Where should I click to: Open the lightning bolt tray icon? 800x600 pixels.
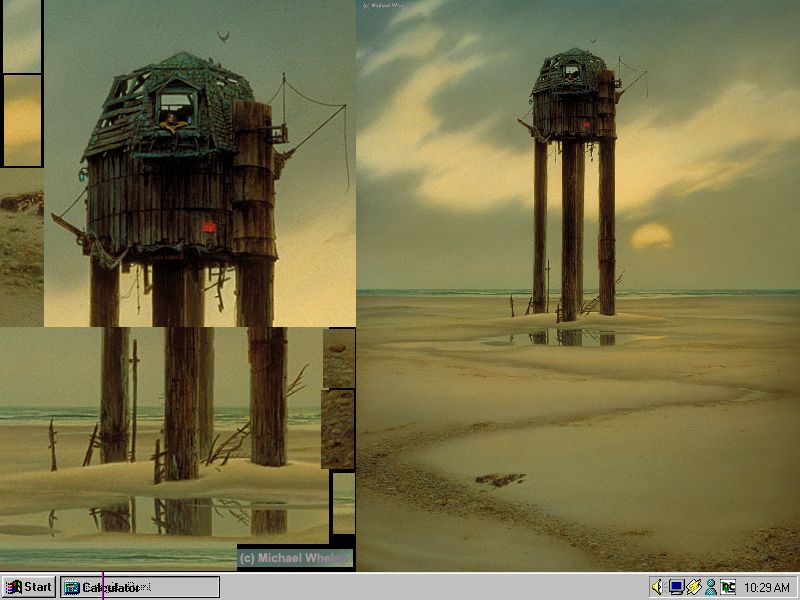pyautogui.click(x=693, y=587)
